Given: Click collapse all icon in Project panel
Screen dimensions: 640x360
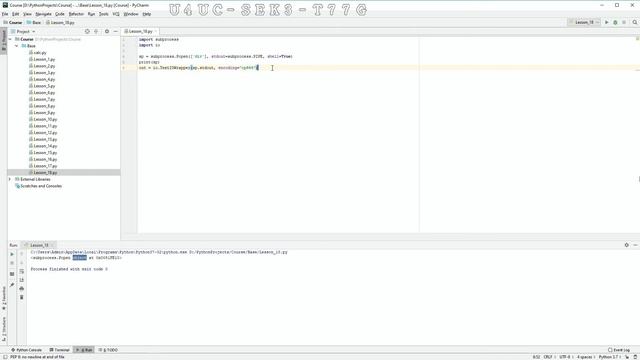Looking at the screenshot, I should point(96,31).
